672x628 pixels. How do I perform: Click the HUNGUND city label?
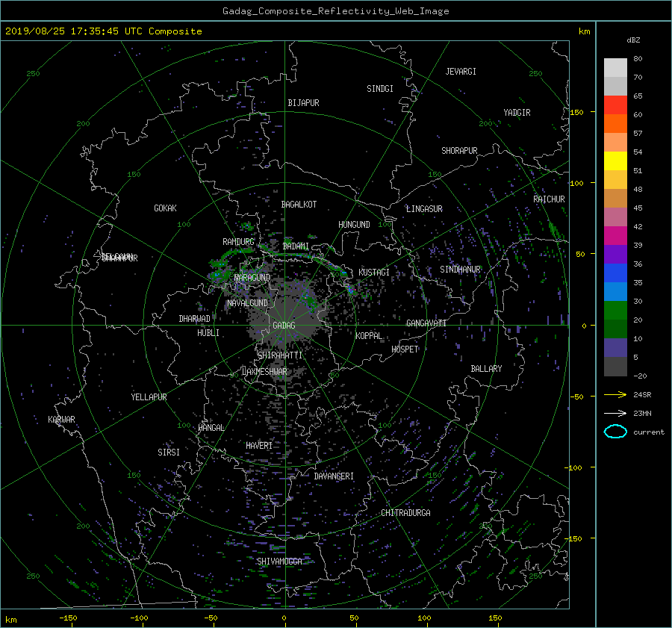point(354,225)
